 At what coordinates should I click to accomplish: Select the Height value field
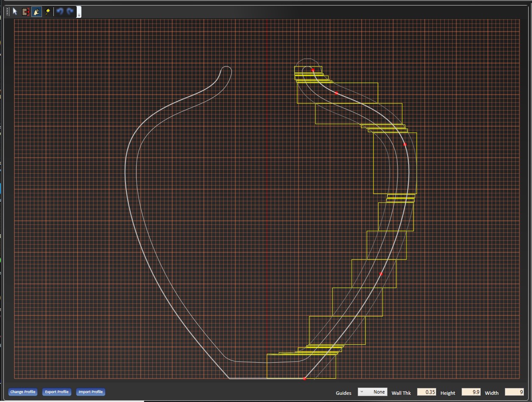click(471, 392)
